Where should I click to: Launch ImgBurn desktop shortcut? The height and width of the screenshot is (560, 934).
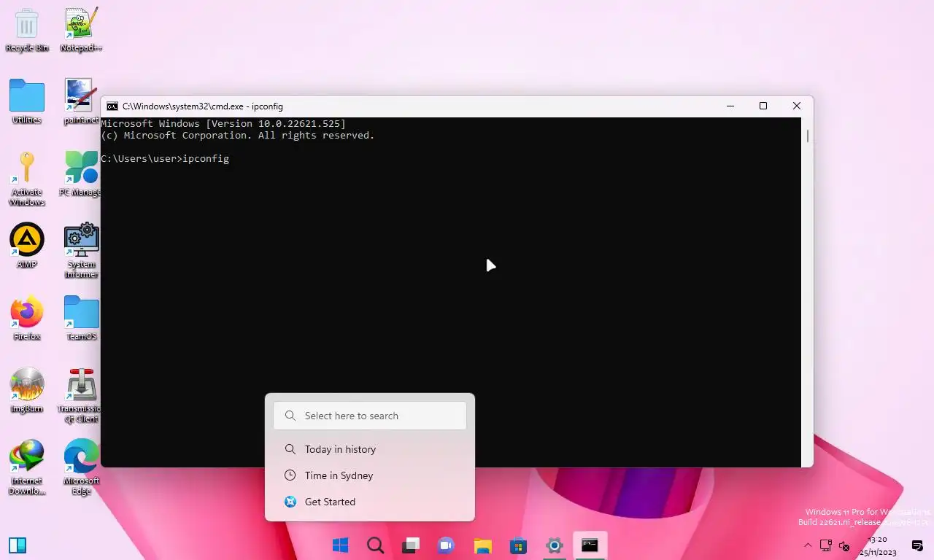click(26, 391)
